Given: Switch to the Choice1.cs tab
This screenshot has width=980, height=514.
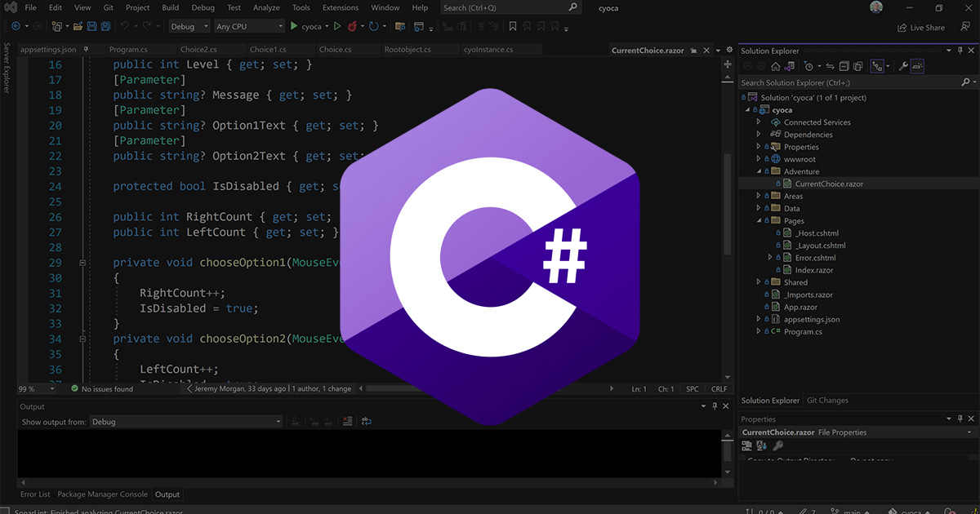Looking at the screenshot, I should tap(268, 49).
